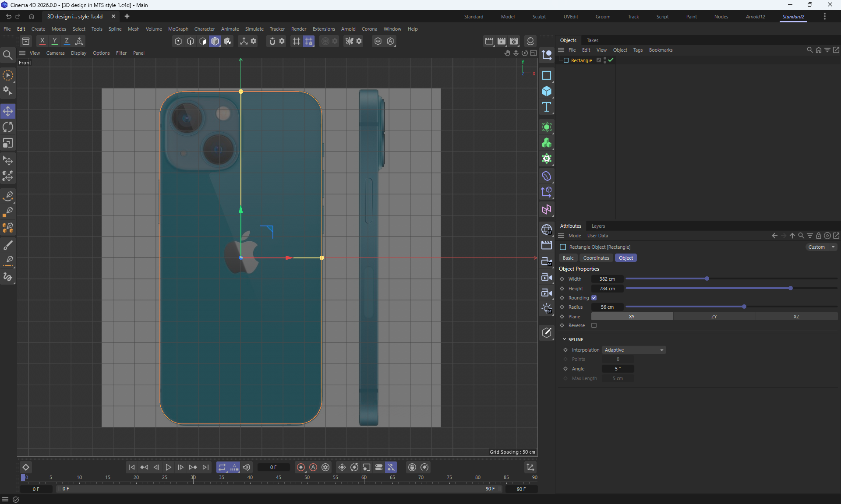Screen dimensions: 841x504
Task: Switch to the Coordinates tab
Action: tap(596, 258)
